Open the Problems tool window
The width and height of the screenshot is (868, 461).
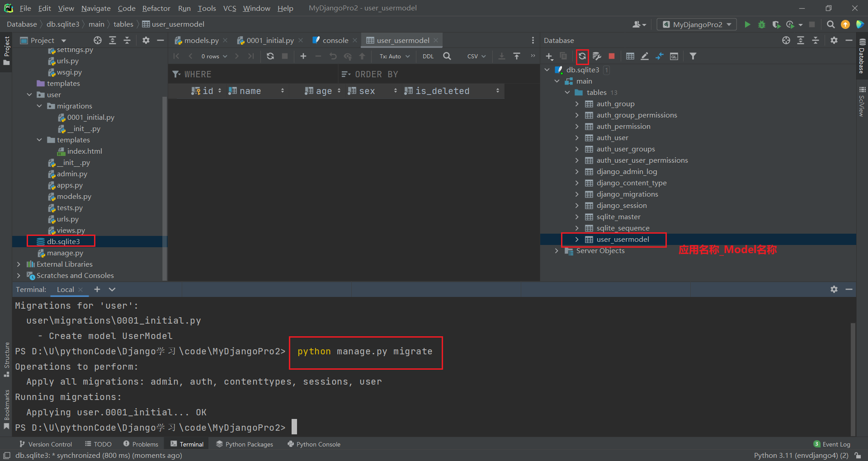pyautogui.click(x=141, y=444)
